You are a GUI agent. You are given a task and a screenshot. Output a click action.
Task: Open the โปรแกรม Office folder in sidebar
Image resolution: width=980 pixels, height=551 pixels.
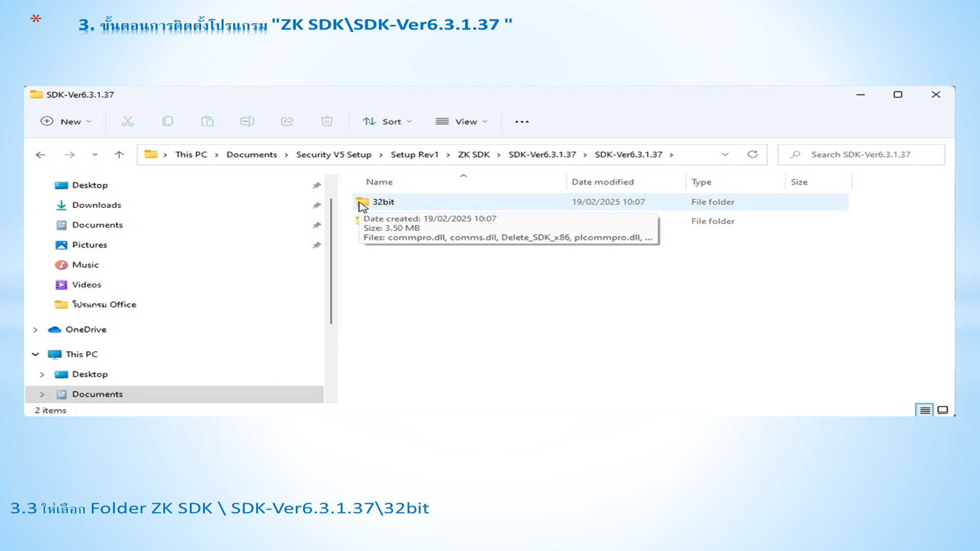tap(104, 305)
